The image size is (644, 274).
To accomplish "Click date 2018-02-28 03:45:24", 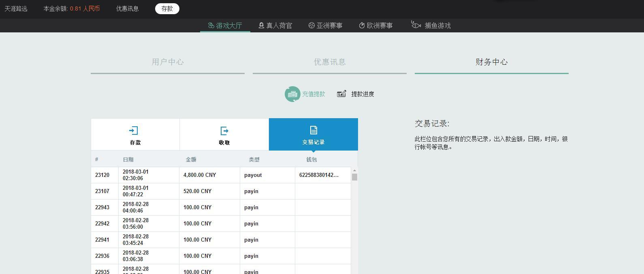I will 136,240.
